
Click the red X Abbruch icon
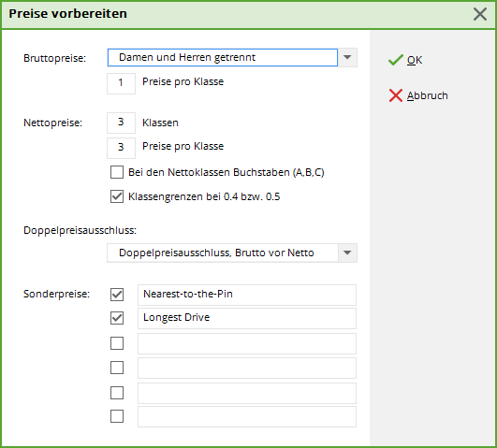click(x=396, y=95)
